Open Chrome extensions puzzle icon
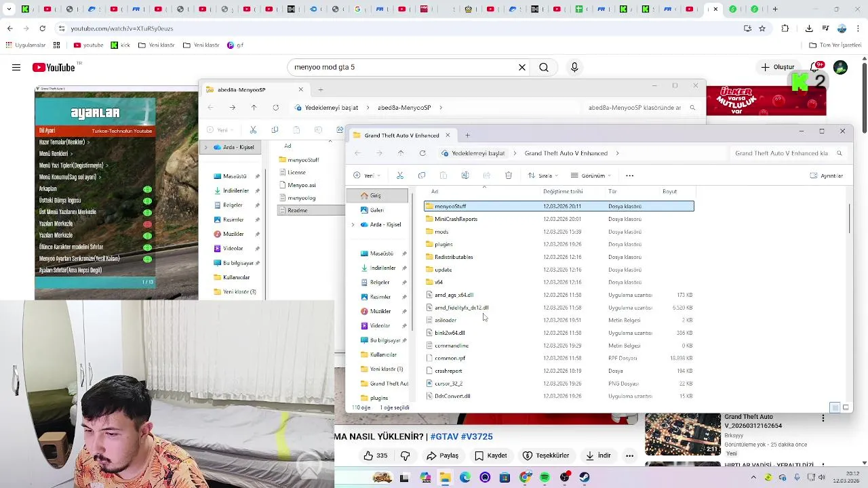Screen dimensions: 868x488 (785, 28)
